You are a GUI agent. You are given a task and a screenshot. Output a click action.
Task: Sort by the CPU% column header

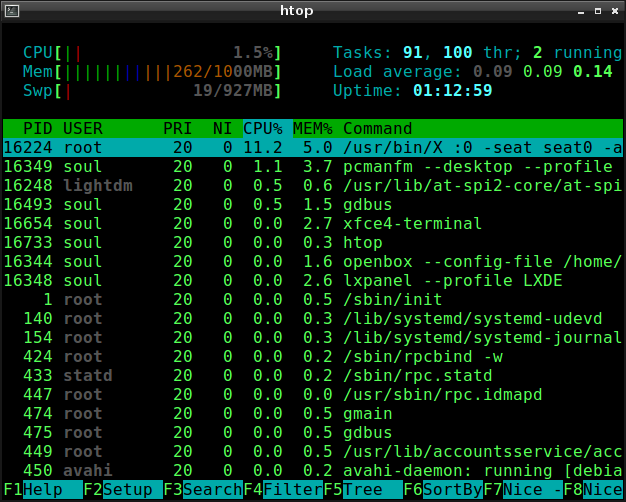pyautogui.click(x=263, y=129)
